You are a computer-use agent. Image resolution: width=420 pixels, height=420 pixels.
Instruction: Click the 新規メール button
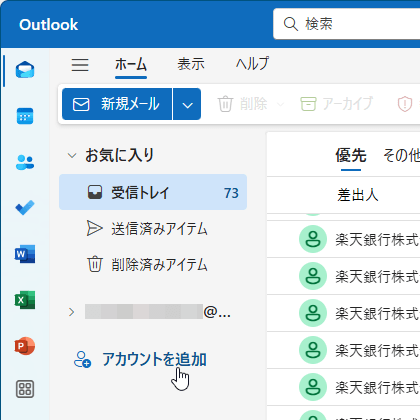[x=117, y=104]
